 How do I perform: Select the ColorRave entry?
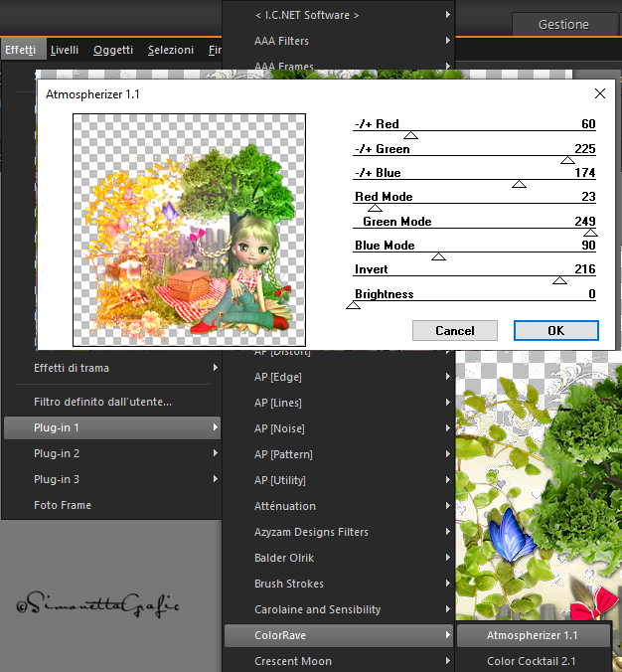pyautogui.click(x=339, y=635)
